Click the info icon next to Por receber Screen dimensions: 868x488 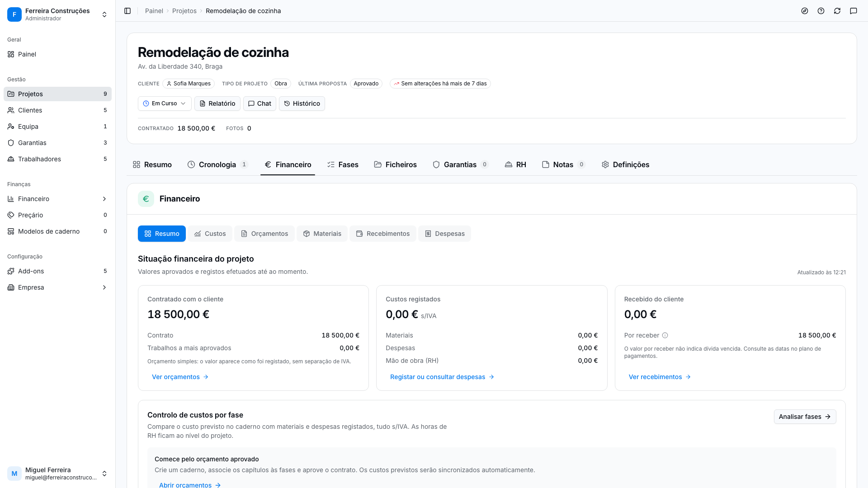pyautogui.click(x=665, y=335)
